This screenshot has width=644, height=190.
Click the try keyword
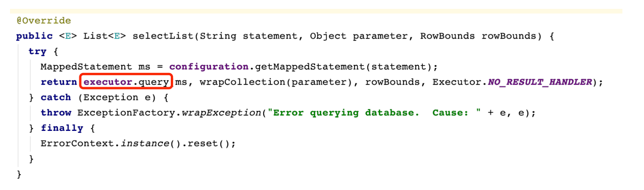[37, 51]
